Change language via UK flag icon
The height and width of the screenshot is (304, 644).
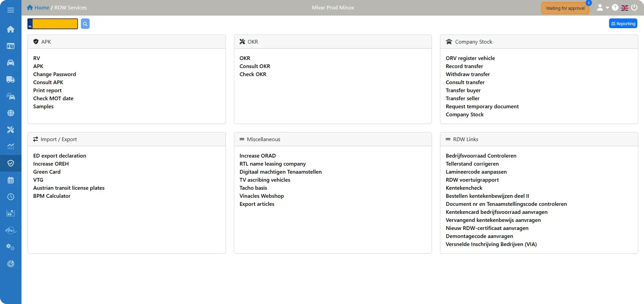click(625, 8)
